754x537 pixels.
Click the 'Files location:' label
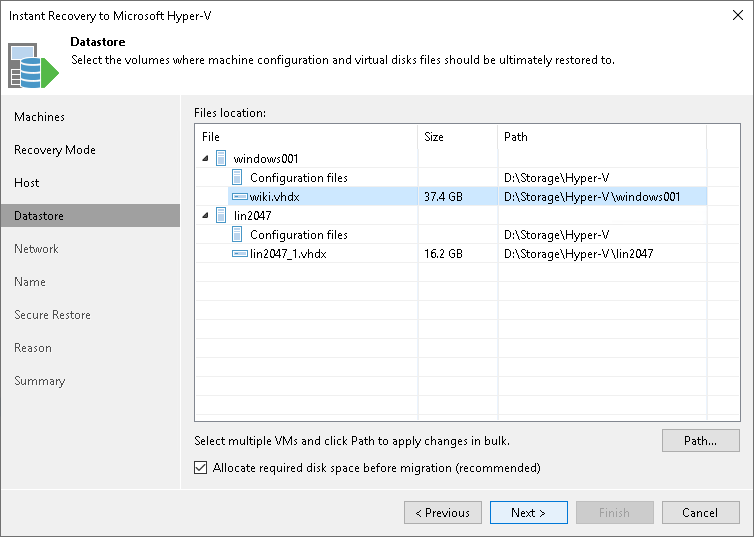pos(230,113)
